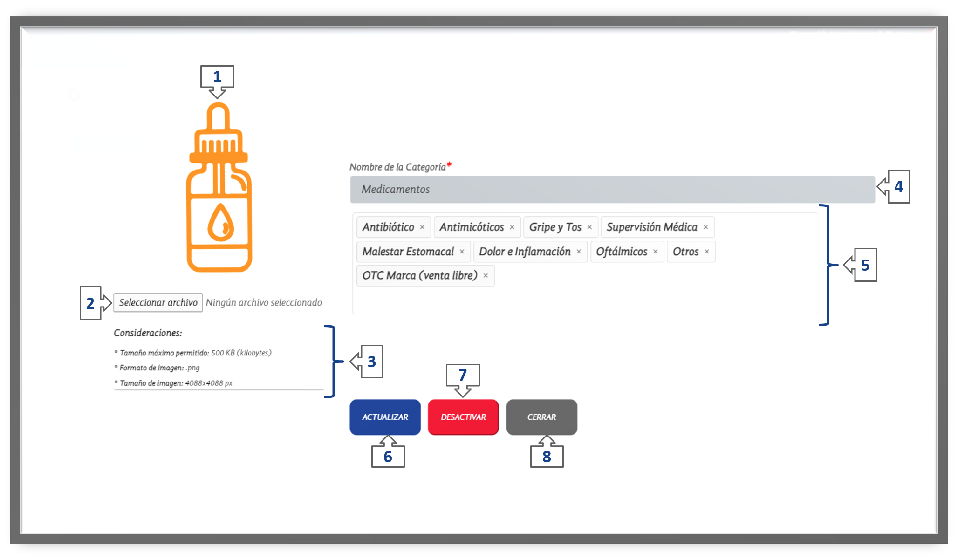The image size is (958, 560).
Task: Click 'Tamaño máximo permitido: 500 KB' line
Action: click(x=193, y=353)
